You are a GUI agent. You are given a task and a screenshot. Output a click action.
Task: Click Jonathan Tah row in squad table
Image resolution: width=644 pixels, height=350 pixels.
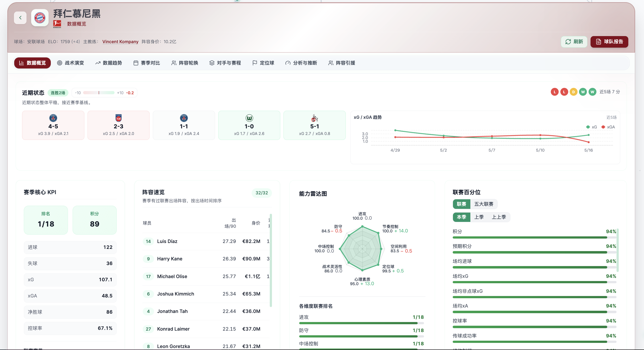click(x=206, y=311)
